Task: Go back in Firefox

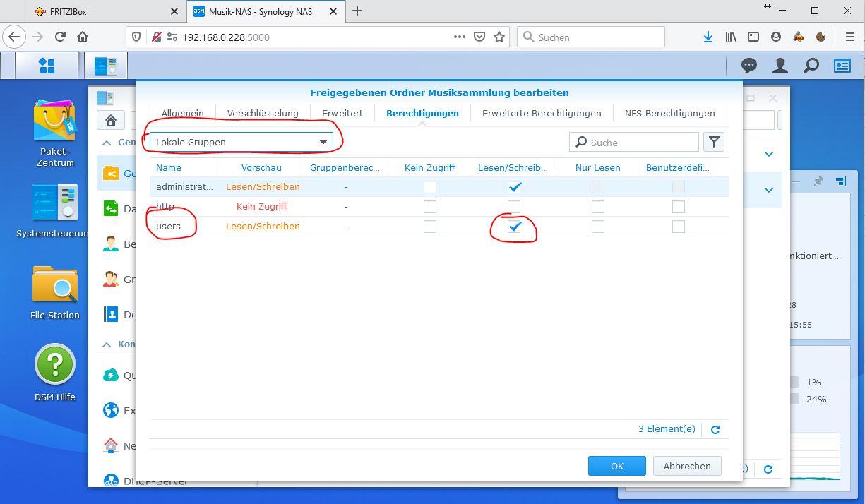Action: (16, 37)
